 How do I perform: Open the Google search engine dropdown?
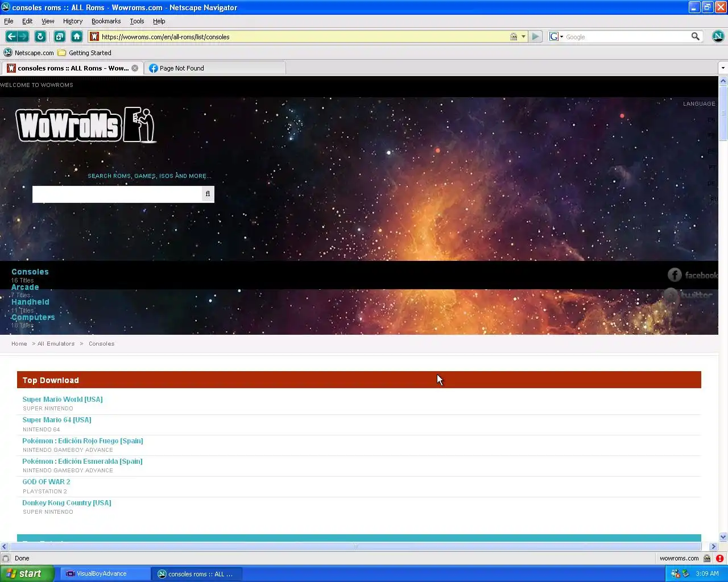556,36
